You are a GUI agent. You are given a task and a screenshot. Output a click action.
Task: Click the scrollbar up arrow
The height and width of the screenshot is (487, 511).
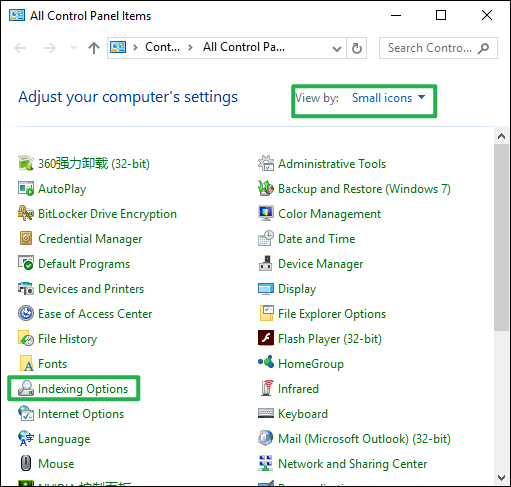(x=501, y=136)
